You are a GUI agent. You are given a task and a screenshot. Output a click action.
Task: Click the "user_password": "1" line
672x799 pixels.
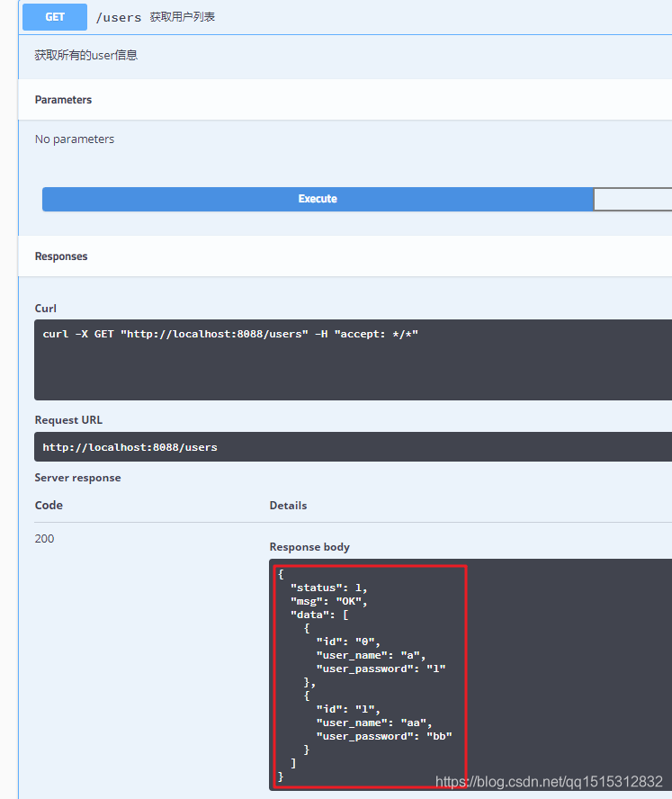pyautogui.click(x=381, y=669)
